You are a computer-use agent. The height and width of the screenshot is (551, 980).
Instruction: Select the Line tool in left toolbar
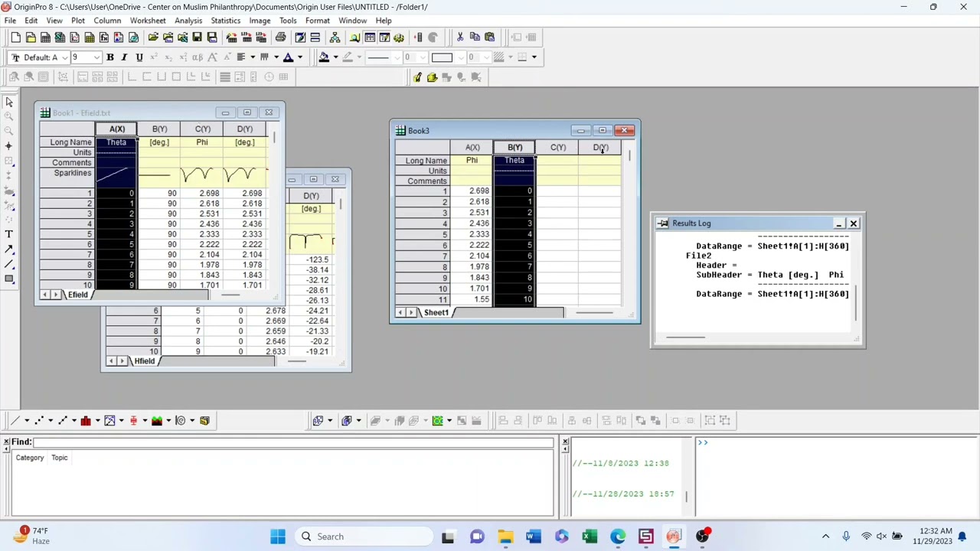9,264
